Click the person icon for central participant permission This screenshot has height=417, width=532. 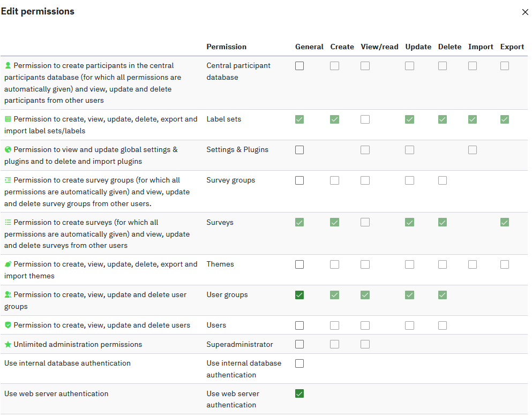[8, 65]
